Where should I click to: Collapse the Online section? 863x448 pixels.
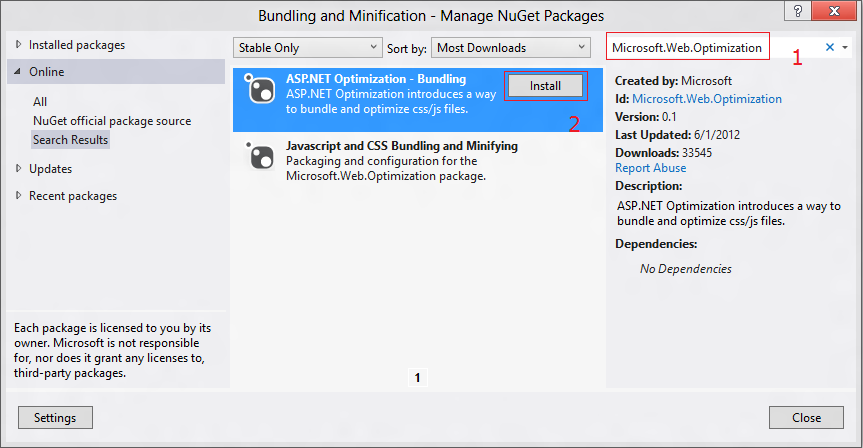[18, 72]
